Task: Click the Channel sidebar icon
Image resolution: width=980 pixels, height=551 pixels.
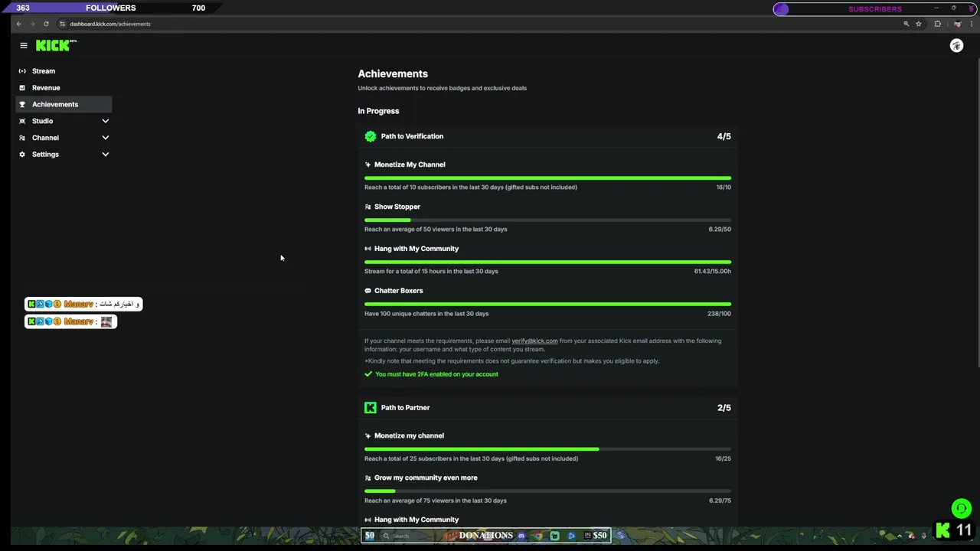Action: tap(22, 138)
